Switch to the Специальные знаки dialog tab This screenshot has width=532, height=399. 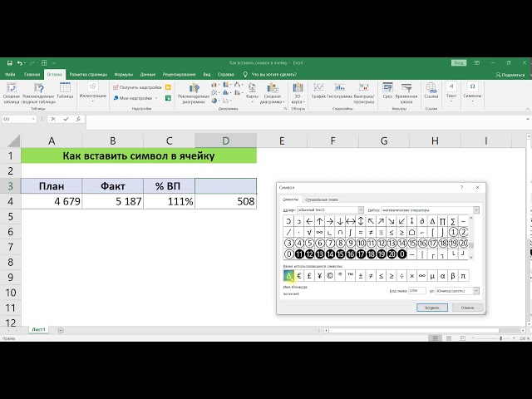pos(322,199)
